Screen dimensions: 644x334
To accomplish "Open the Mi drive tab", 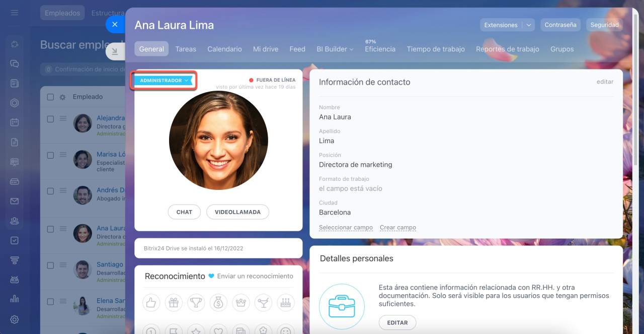I will (x=266, y=49).
